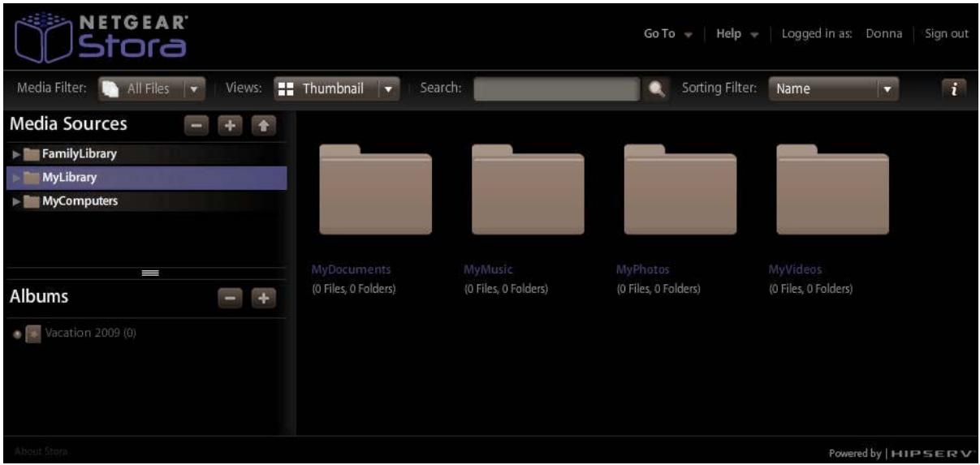Click the MyMusic folder name
Viewport: 980px width, 465px height.
(489, 269)
